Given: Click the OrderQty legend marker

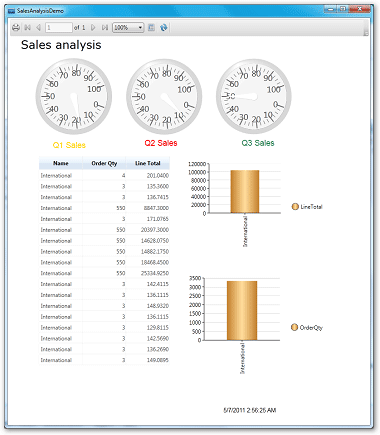Looking at the screenshot, I should [x=294, y=327].
